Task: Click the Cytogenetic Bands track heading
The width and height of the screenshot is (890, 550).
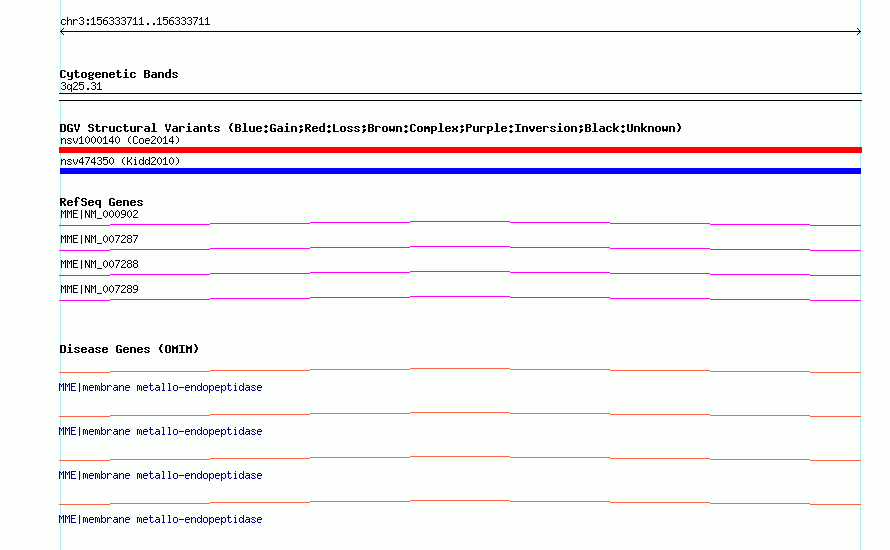Action: pyautogui.click(x=119, y=74)
